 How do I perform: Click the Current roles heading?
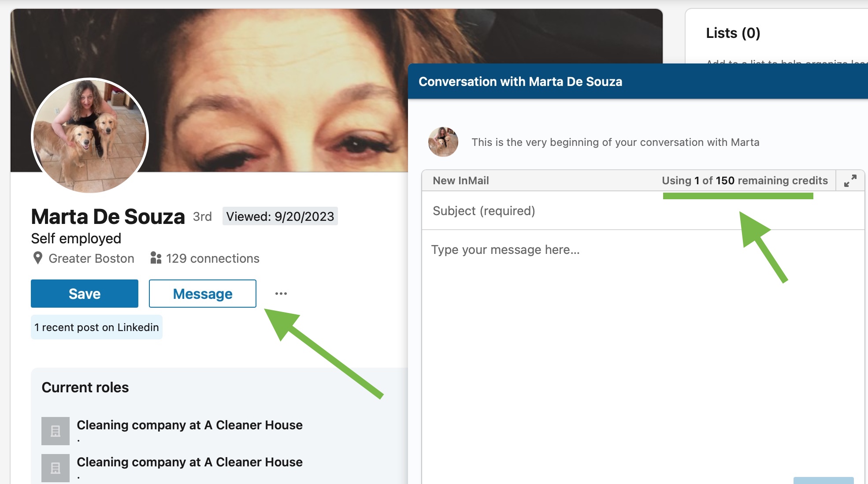tap(85, 387)
